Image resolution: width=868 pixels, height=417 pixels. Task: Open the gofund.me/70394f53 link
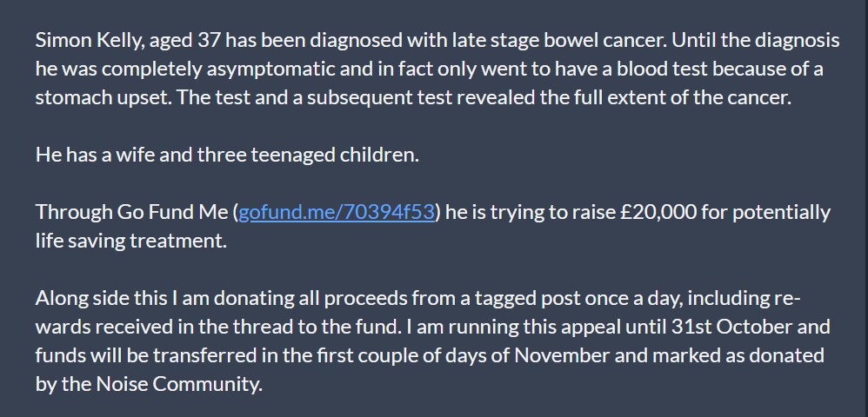pyautogui.click(x=336, y=212)
